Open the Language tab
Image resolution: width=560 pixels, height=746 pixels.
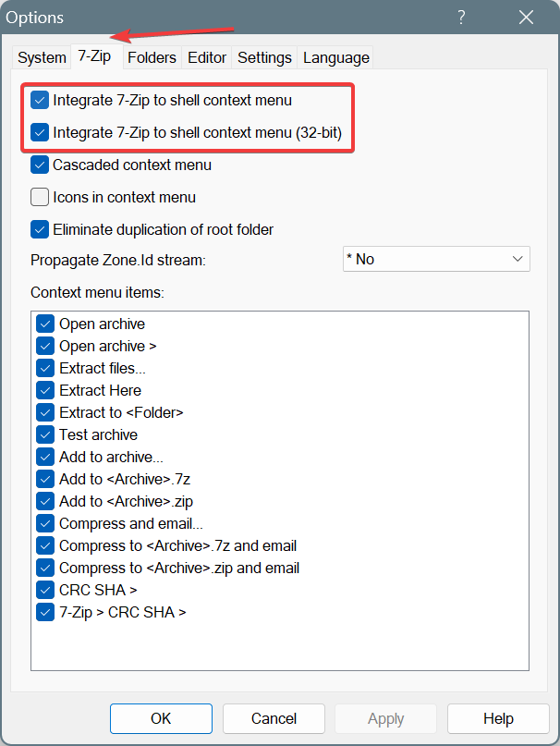point(335,57)
